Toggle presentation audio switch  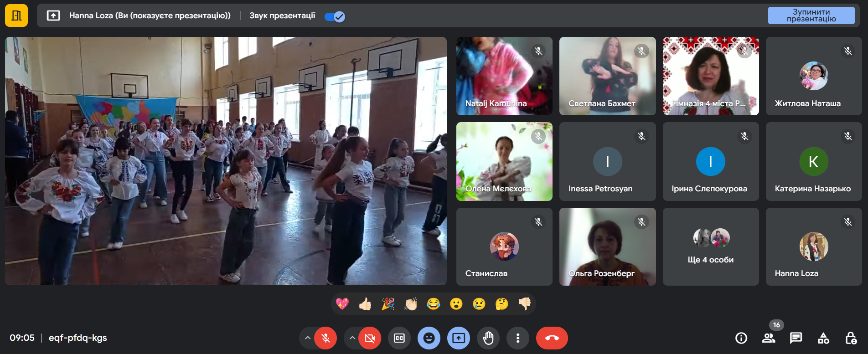point(335,16)
